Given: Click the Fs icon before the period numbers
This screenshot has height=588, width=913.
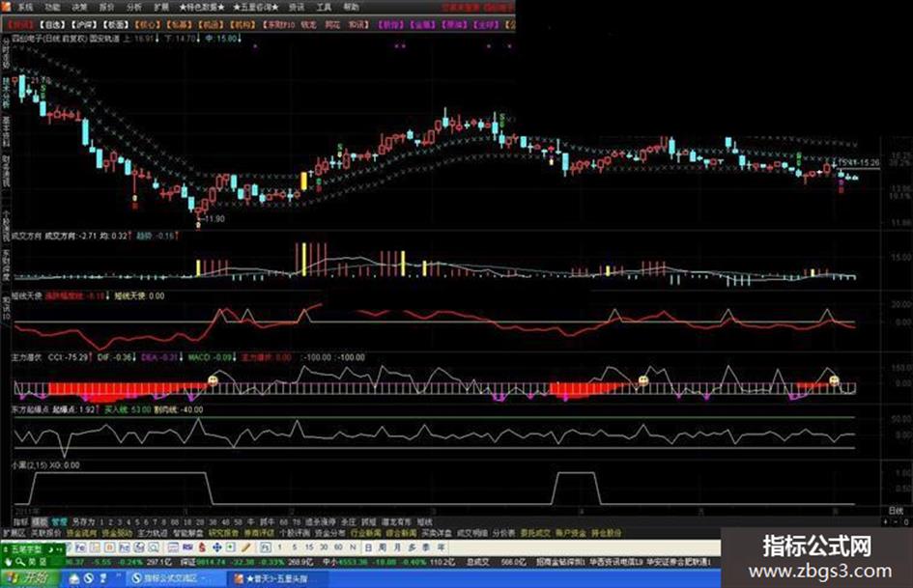Looking at the screenshot, I should pos(265,547).
